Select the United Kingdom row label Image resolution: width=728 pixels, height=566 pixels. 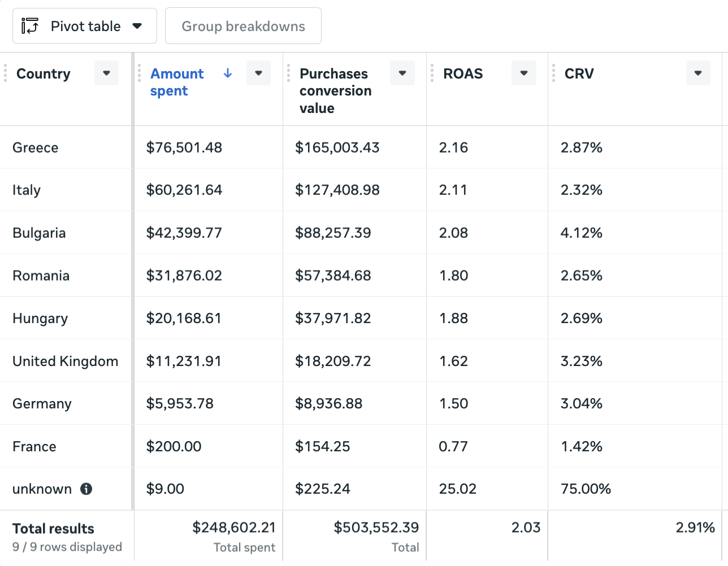click(x=66, y=361)
